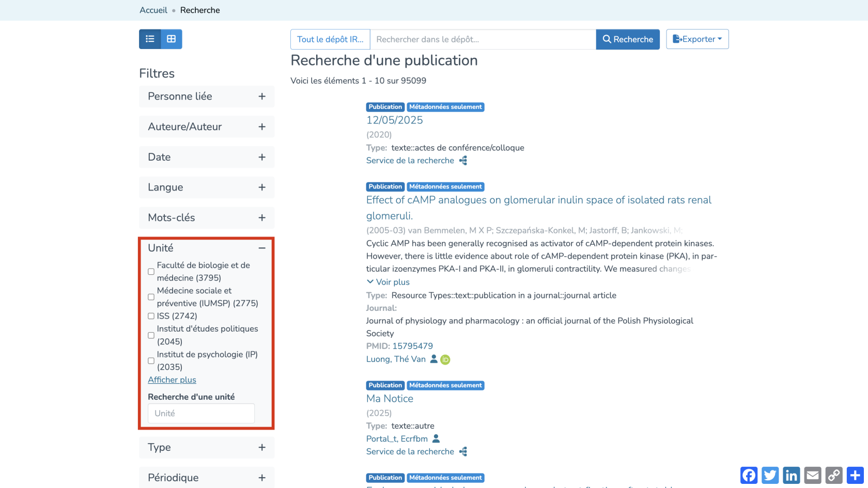The image size is (868, 488).
Task: Switch to grid view layout
Action: point(171,39)
